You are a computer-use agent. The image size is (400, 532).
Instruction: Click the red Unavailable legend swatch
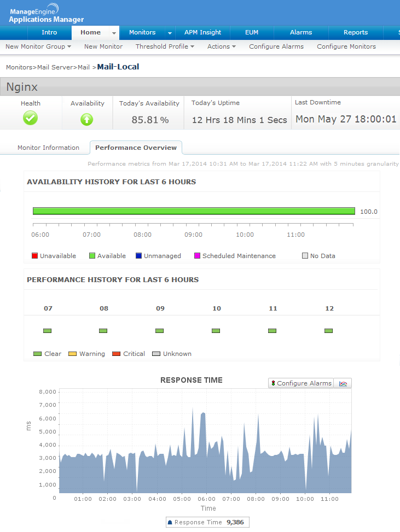tap(34, 256)
